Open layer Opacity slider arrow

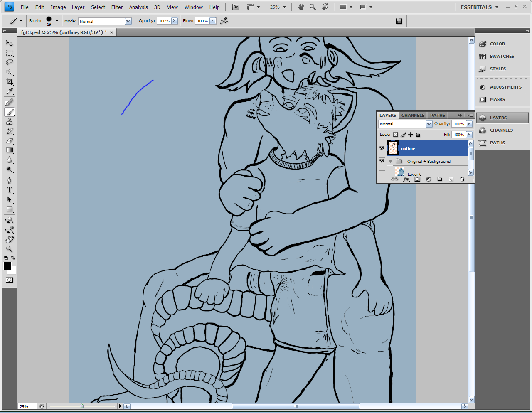point(469,124)
